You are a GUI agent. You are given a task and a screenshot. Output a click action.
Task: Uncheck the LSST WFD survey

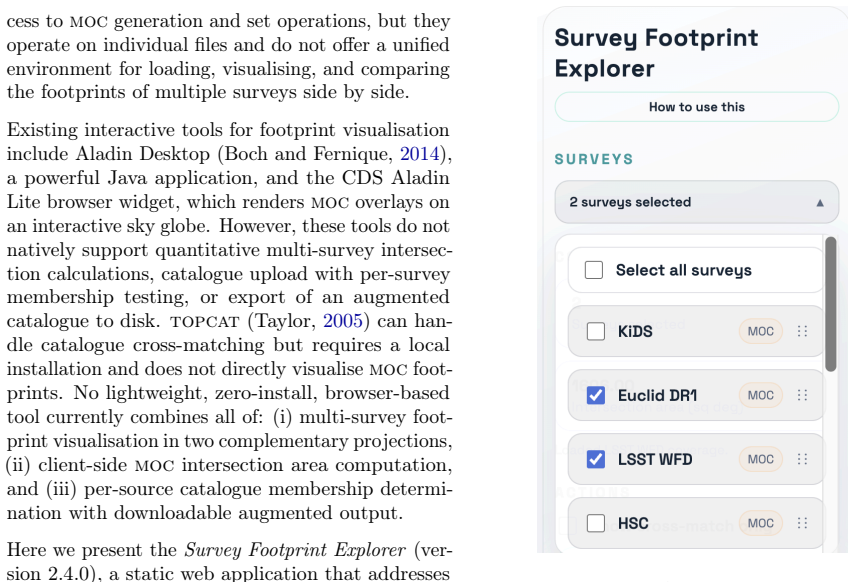click(x=596, y=459)
